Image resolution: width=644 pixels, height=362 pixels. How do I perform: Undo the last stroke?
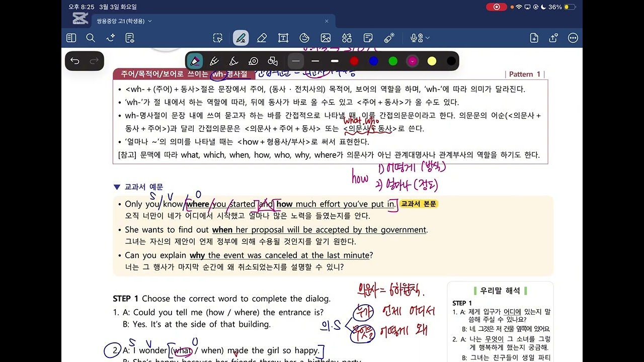pos(75,61)
